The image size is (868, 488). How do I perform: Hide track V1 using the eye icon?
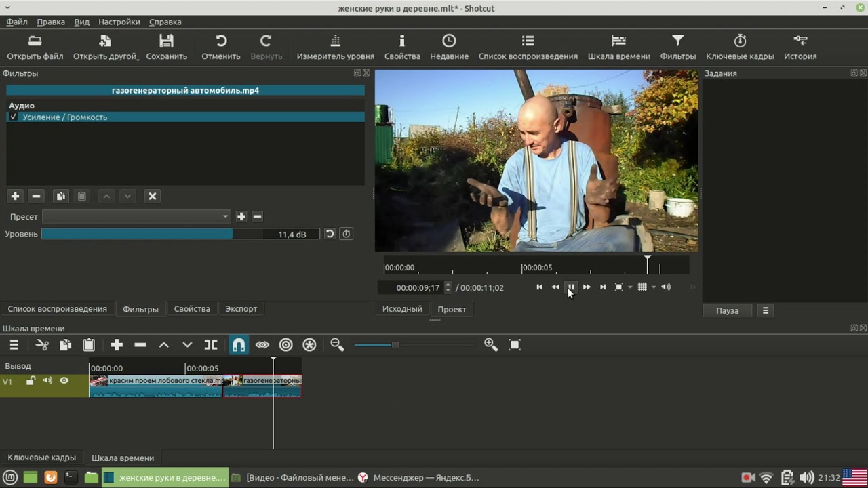point(64,381)
